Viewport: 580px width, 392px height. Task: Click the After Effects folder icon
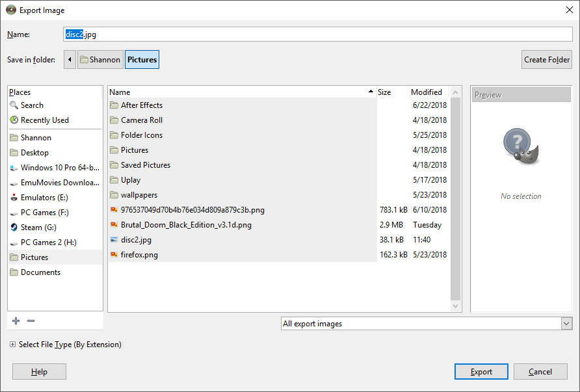pos(114,105)
